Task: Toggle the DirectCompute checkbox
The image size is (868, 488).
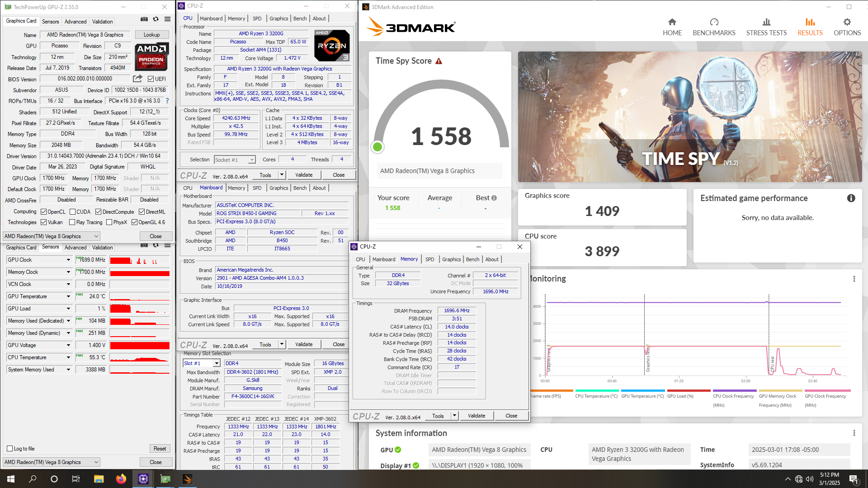Action: click(x=98, y=212)
